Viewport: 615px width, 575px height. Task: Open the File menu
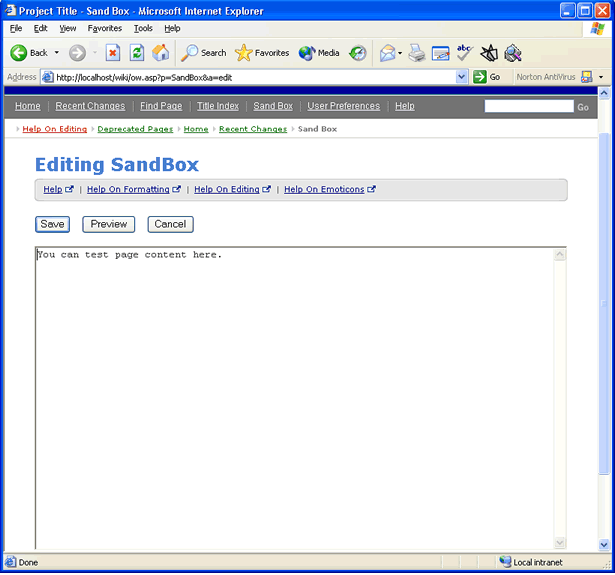coord(16,28)
